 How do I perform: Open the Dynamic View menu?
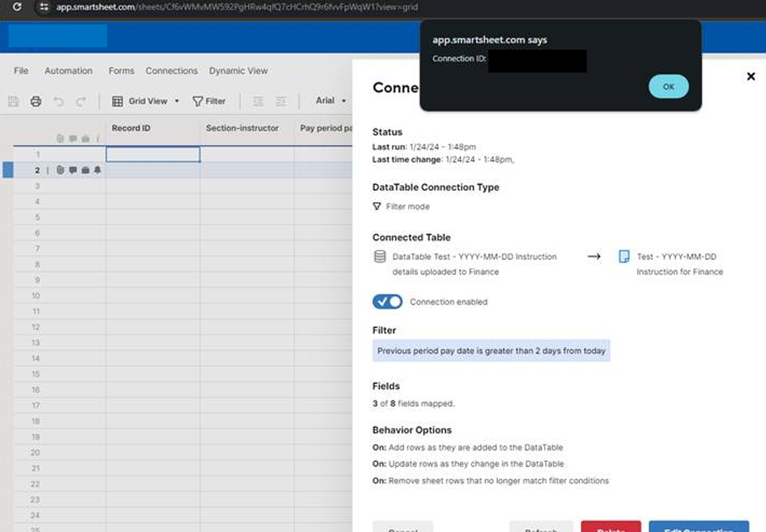point(238,71)
